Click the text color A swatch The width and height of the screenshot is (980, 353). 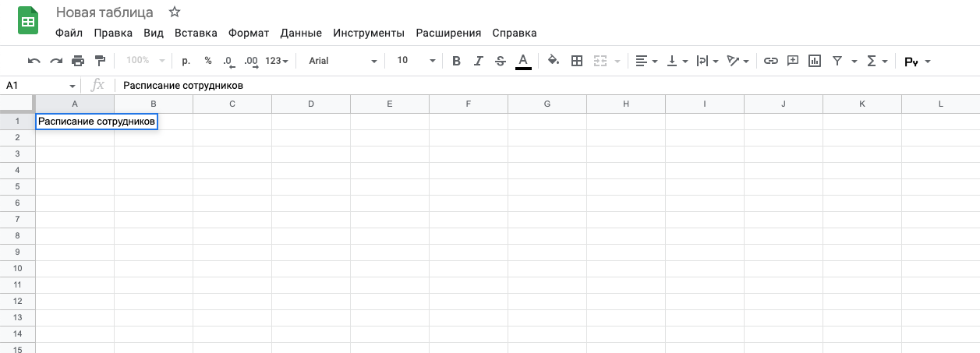pyautogui.click(x=523, y=61)
